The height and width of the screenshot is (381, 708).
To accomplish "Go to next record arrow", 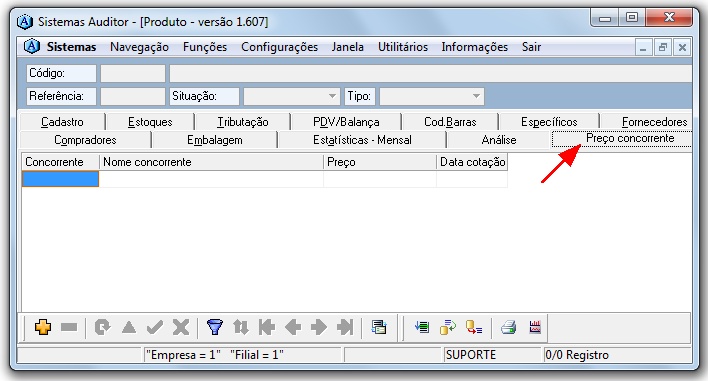I will coord(319,327).
